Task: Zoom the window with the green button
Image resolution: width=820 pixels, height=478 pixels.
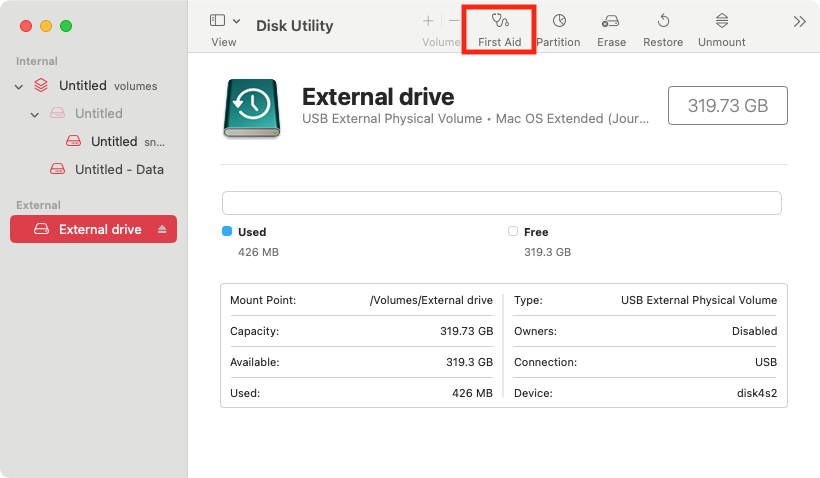Action: [66, 26]
